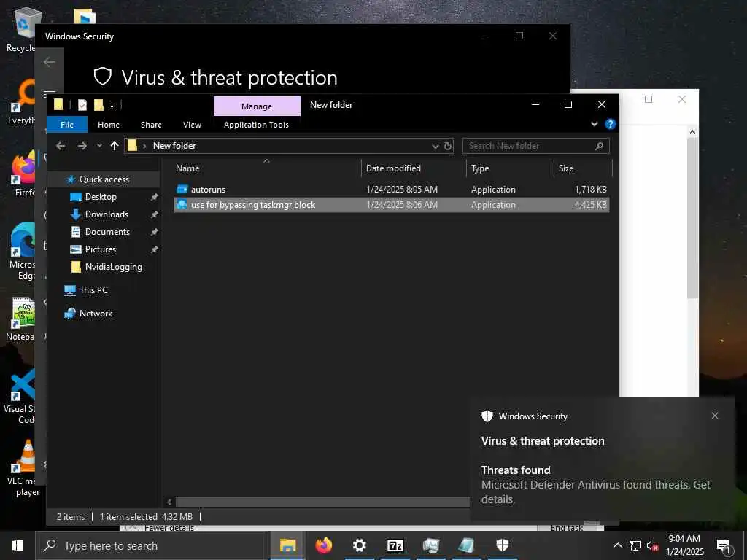
Task: Open File Explorer from the taskbar
Action: [x=287, y=545]
